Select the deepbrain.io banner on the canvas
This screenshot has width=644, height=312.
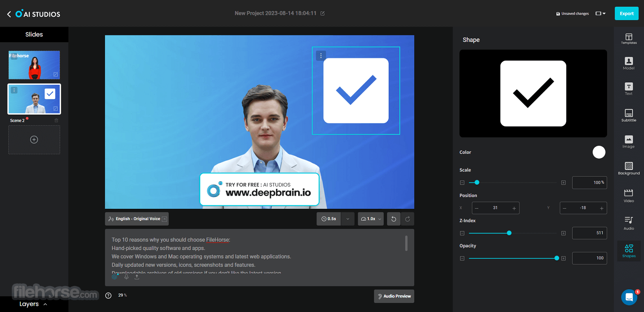[260, 190]
